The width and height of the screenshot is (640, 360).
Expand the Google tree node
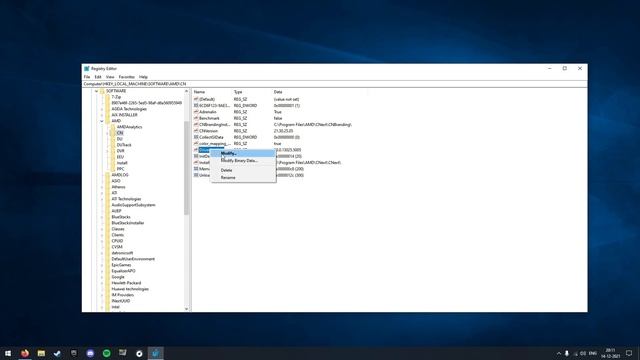click(x=102, y=277)
